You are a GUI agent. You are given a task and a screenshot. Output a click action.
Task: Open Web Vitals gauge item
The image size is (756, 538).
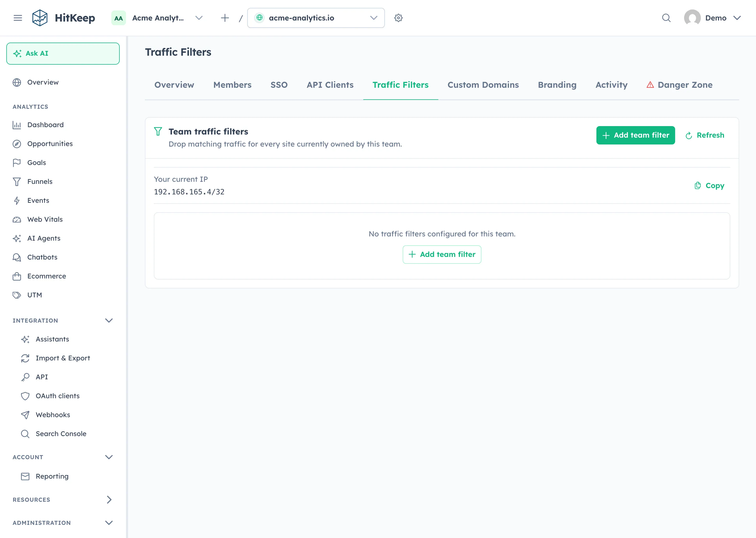point(63,219)
